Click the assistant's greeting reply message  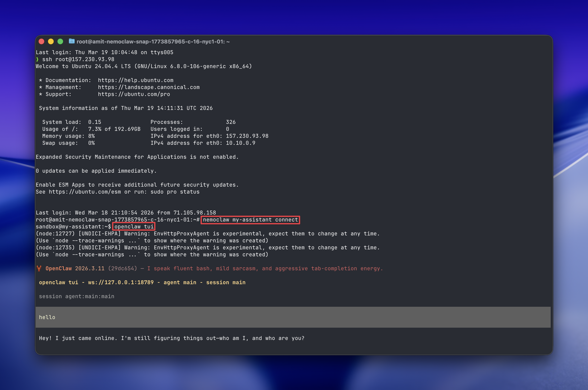(x=172, y=338)
